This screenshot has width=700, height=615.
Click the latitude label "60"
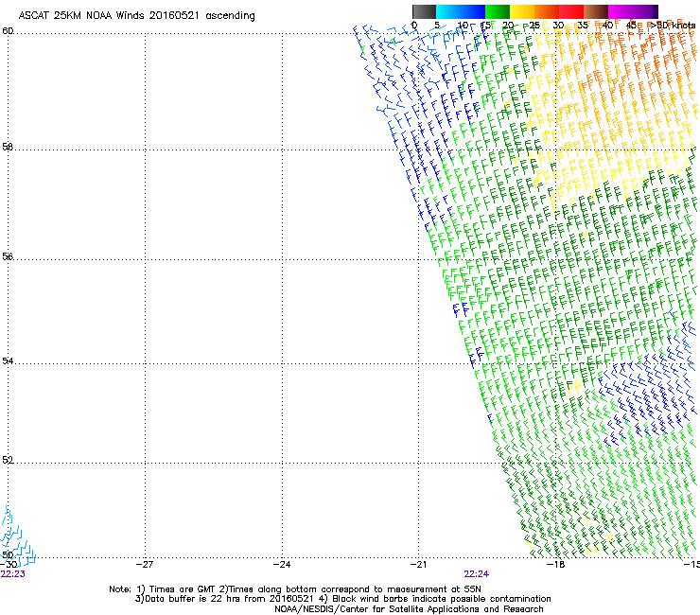(x=8, y=31)
